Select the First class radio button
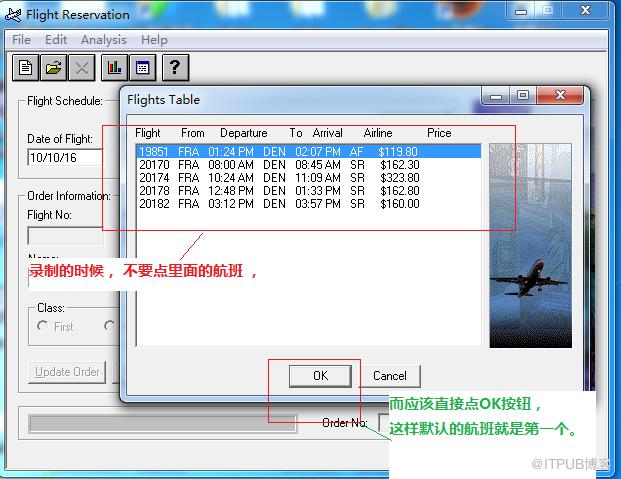Viewport: 621px width, 479px height. tap(42, 326)
